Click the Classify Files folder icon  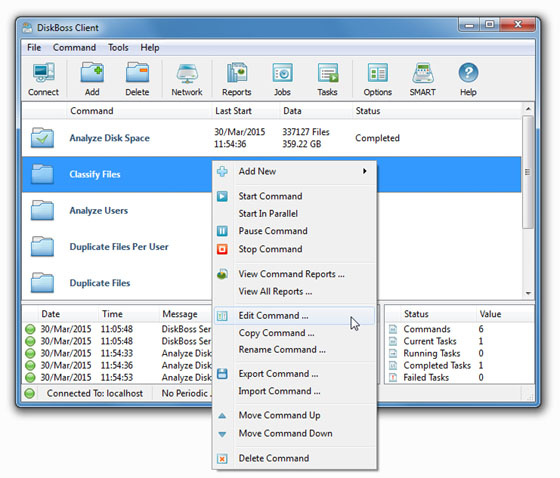(x=42, y=174)
